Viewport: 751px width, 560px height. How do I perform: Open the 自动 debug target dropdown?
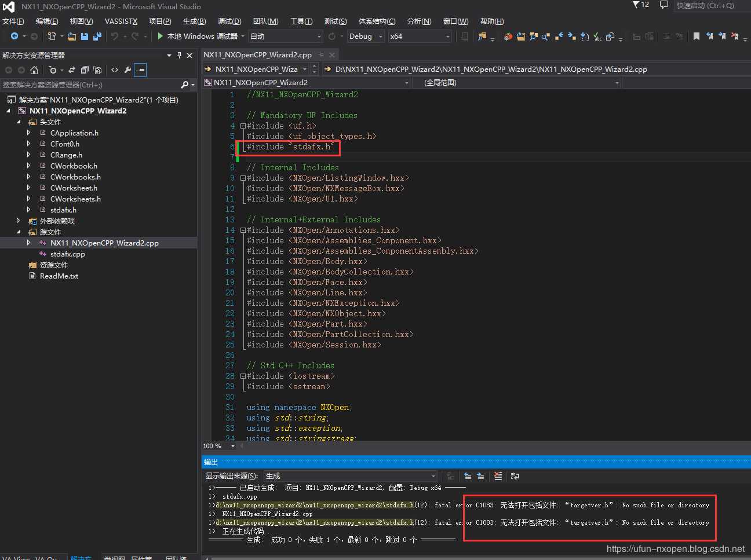coord(286,36)
